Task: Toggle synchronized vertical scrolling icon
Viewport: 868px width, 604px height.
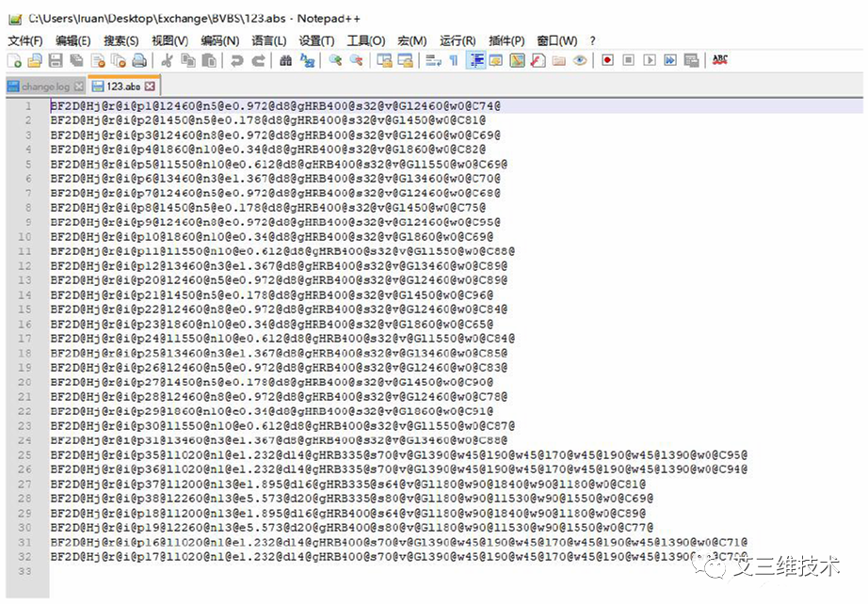Action: point(384,60)
